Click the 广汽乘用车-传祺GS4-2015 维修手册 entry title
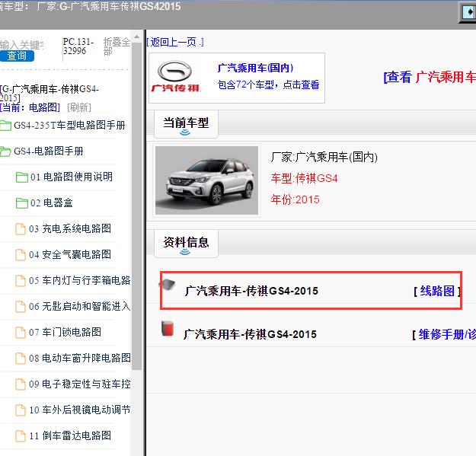This screenshot has height=456, width=476. point(250,335)
